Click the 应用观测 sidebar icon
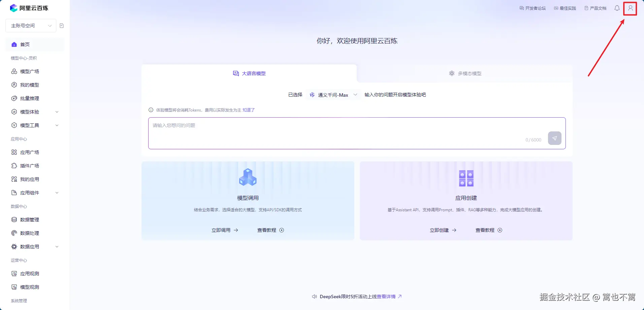 point(14,274)
